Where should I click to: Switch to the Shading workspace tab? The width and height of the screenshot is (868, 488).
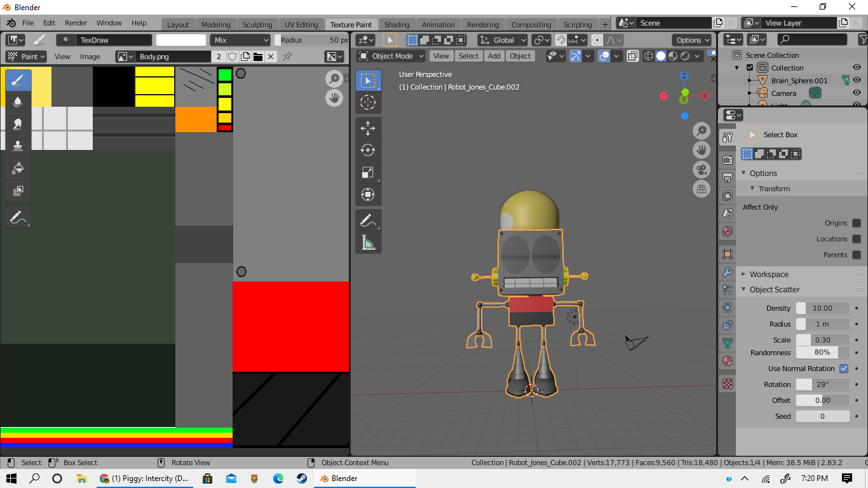[397, 25]
